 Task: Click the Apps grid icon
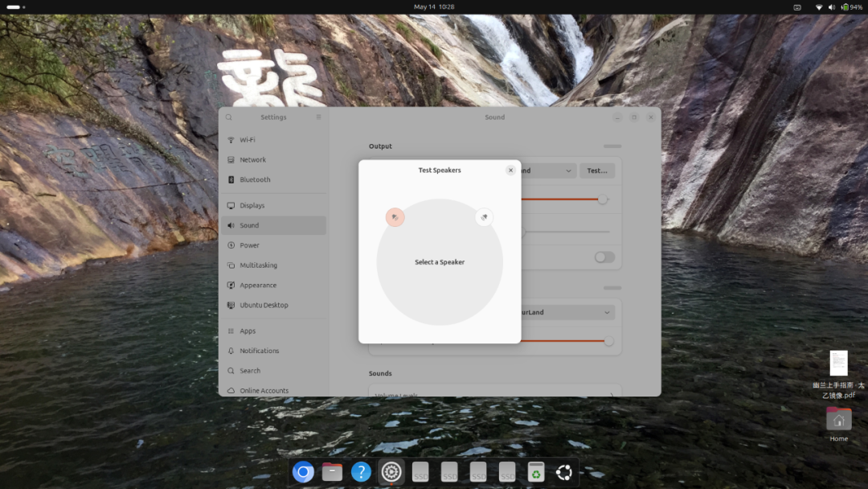[231, 331]
